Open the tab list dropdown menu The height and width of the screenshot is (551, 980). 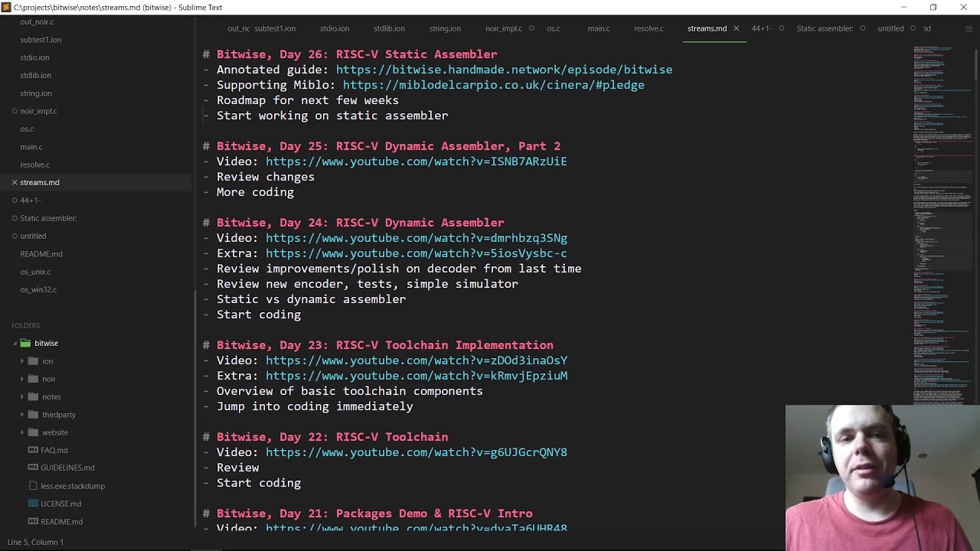(x=969, y=28)
